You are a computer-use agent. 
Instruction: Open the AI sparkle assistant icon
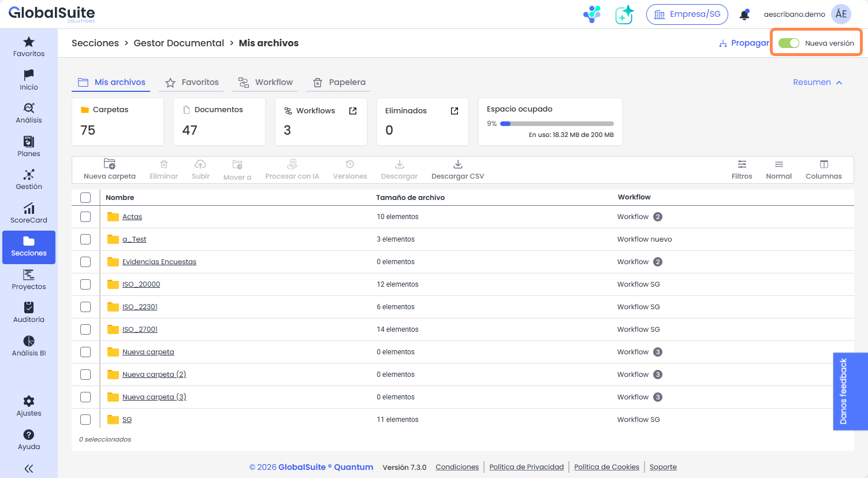[x=624, y=14]
